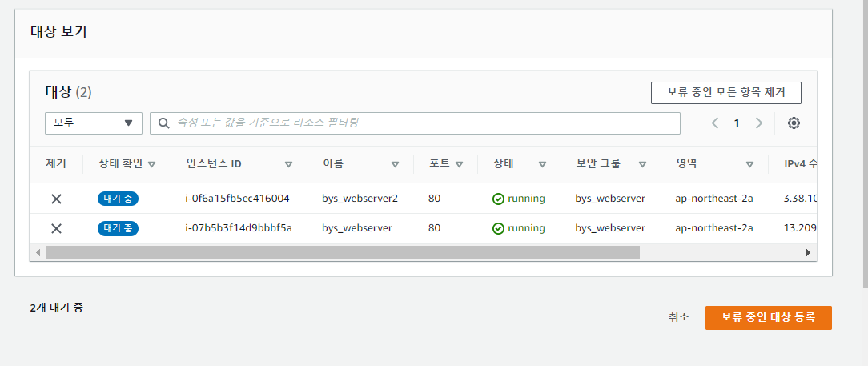Open table preferences gear icon

point(794,123)
